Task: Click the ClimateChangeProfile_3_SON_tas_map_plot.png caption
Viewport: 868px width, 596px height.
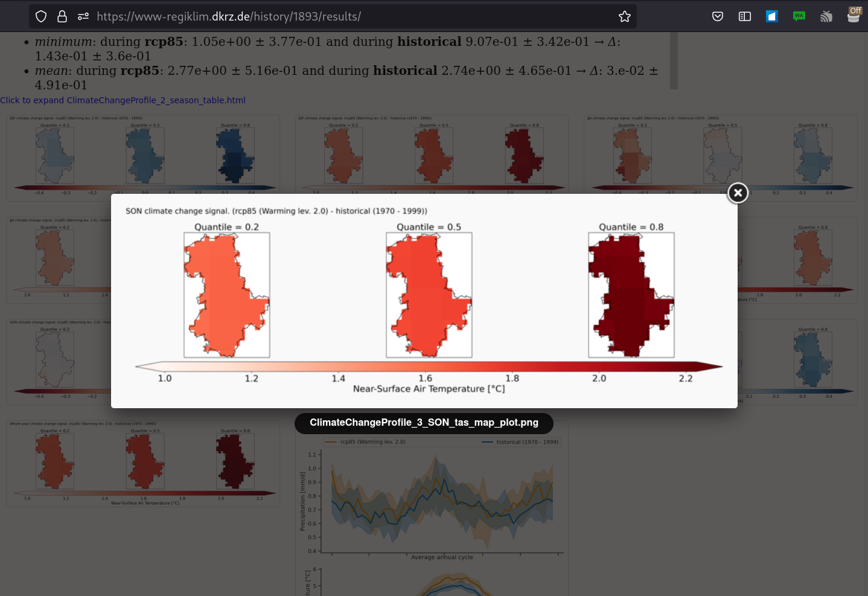Action: (x=424, y=423)
